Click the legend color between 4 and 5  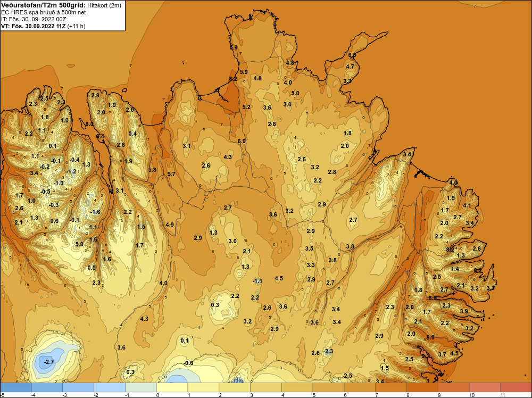[297, 387]
